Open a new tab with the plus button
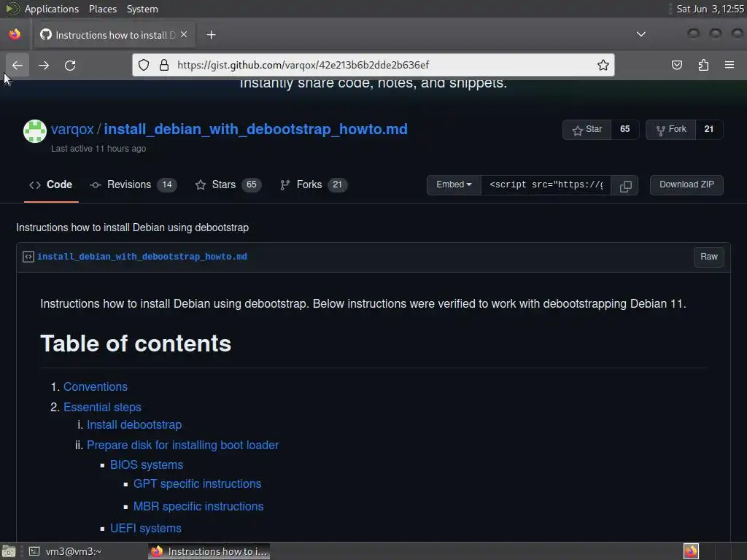Viewport: 747px width, 560px height. pos(211,35)
